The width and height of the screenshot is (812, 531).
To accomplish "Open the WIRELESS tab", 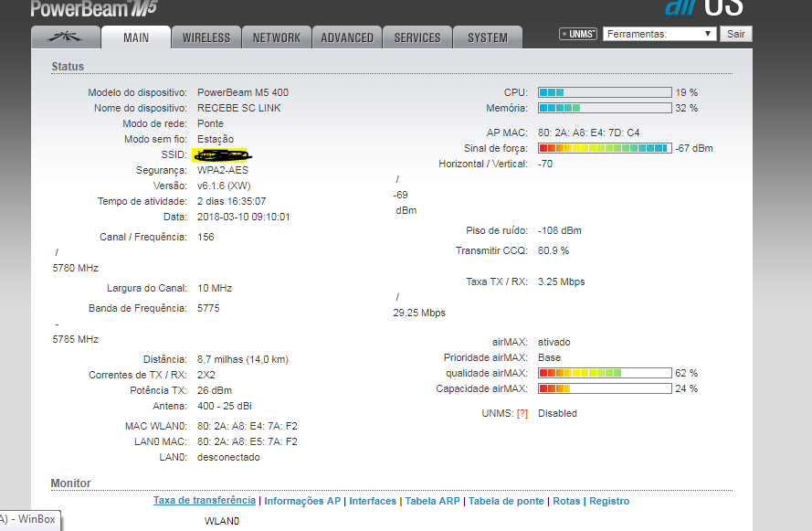I will coord(206,37).
